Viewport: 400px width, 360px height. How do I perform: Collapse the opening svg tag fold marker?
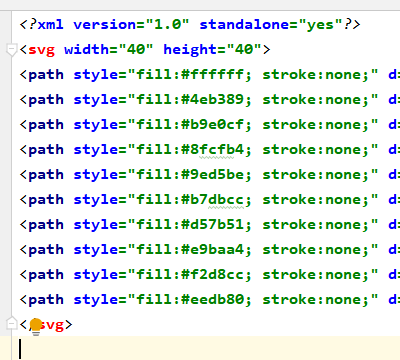pyautogui.click(x=11, y=50)
